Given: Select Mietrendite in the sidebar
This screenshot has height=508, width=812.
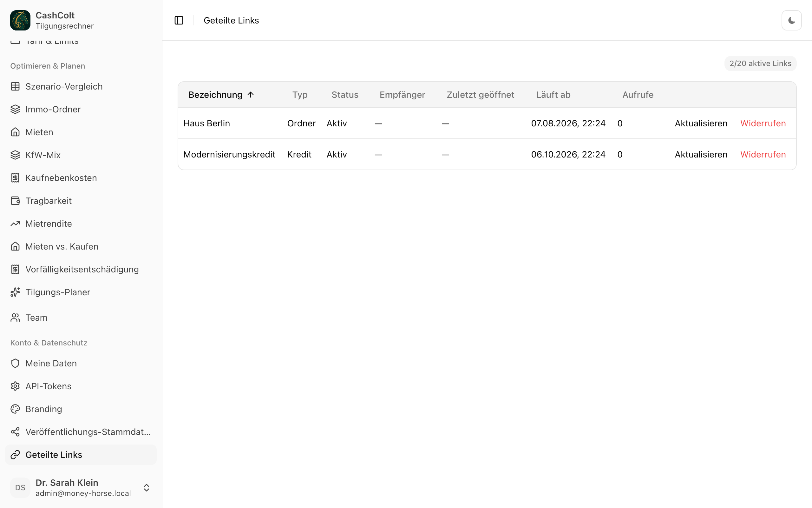Looking at the screenshot, I should click(x=81, y=224).
